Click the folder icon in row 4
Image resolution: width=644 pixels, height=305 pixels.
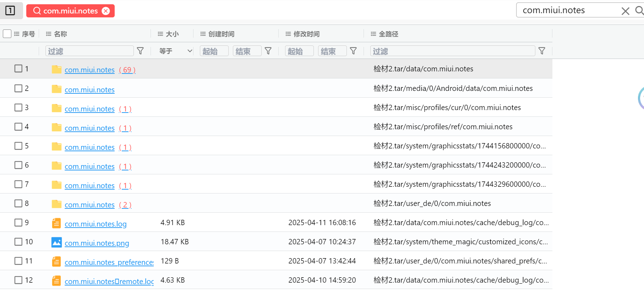pyautogui.click(x=56, y=127)
